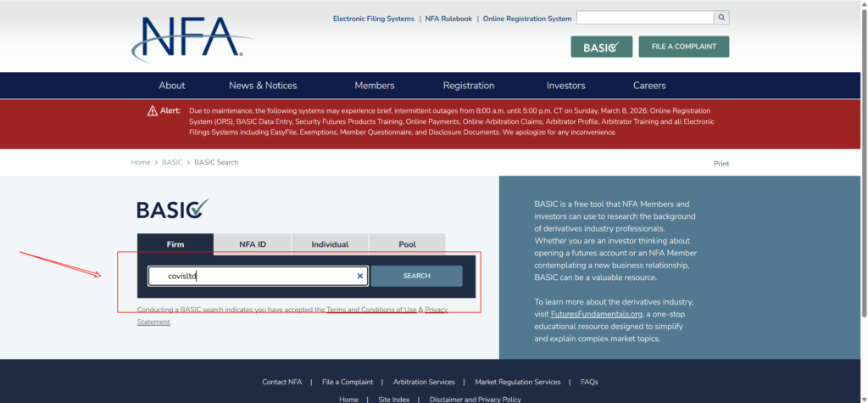Select the Individual search tab
This screenshot has height=403, width=868.
pyautogui.click(x=330, y=244)
